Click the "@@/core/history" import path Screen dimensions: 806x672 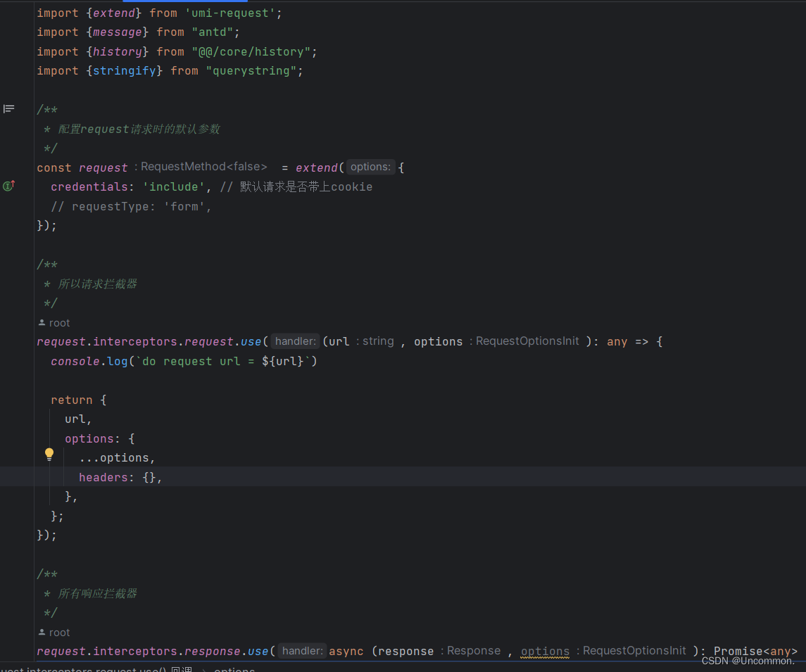tap(251, 52)
